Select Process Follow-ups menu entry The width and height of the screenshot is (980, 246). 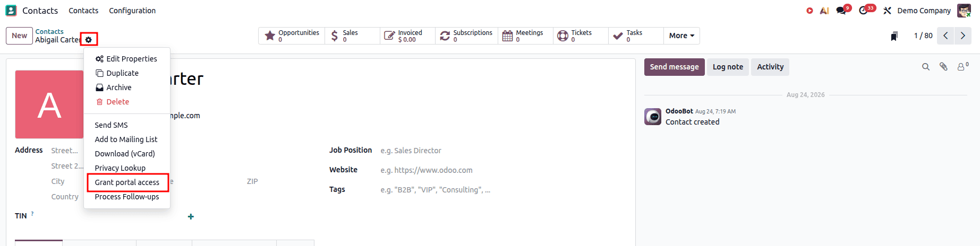tap(127, 197)
